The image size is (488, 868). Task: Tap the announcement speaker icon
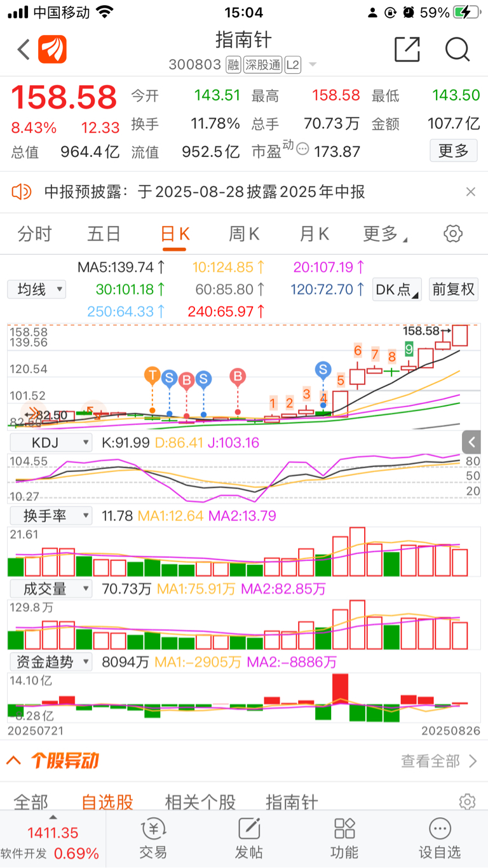[22, 191]
